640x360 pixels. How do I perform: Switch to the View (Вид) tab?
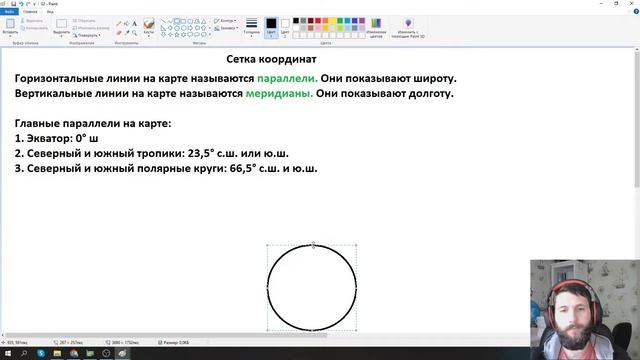pyautogui.click(x=50, y=12)
